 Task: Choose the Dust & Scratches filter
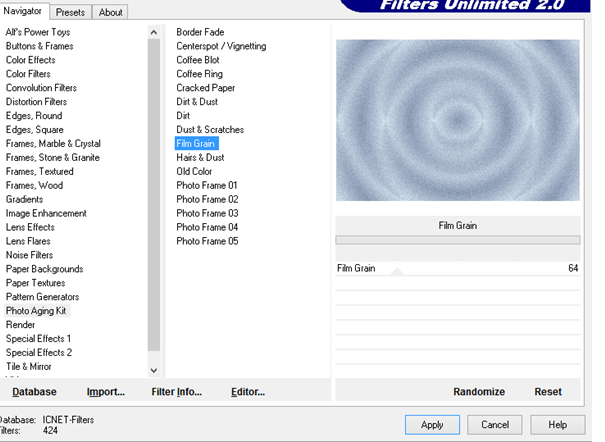pyautogui.click(x=210, y=130)
